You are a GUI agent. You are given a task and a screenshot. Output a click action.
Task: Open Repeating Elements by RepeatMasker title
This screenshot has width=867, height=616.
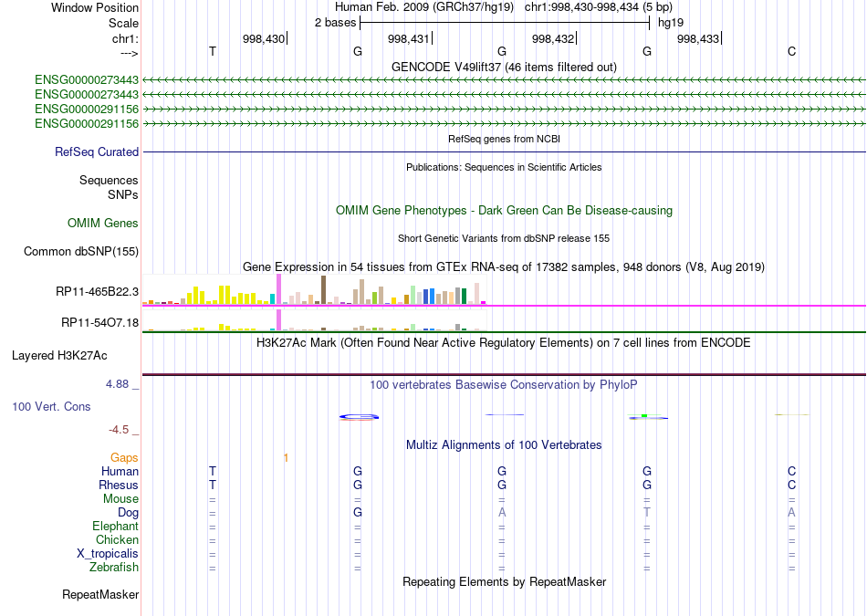coord(504,582)
